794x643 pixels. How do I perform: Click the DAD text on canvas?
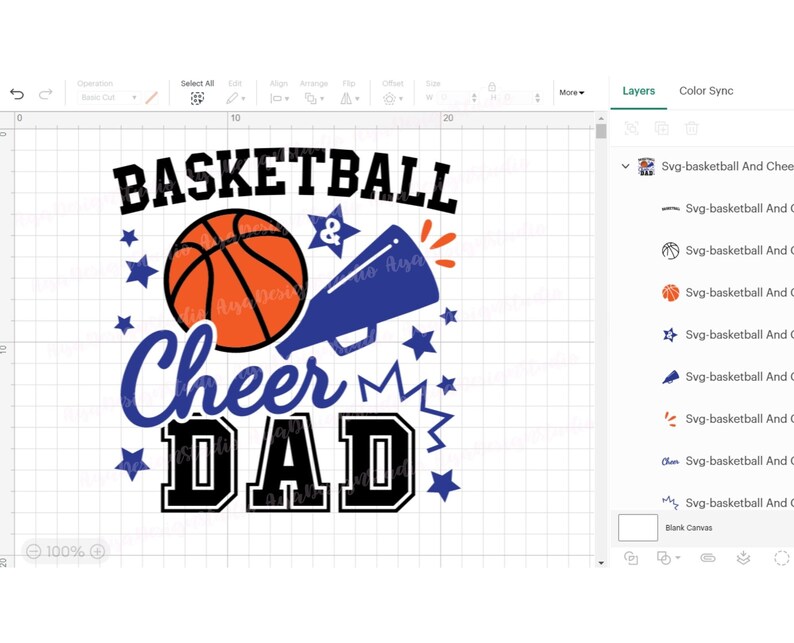(289, 462)
